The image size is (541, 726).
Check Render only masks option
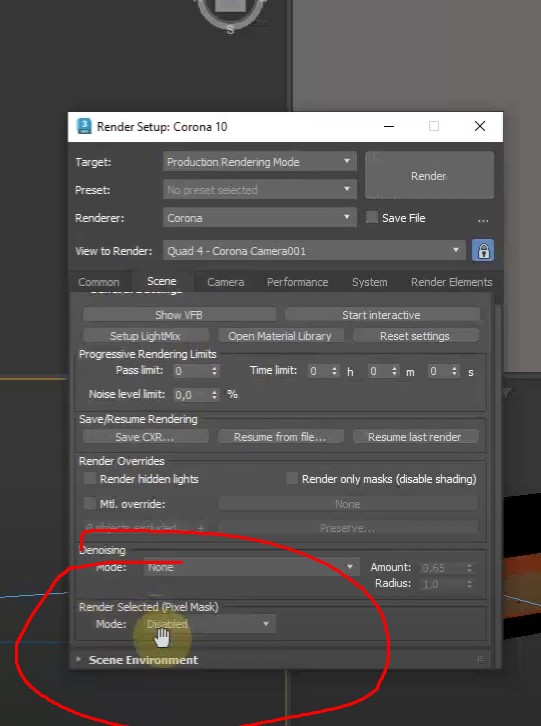(292, 478)
